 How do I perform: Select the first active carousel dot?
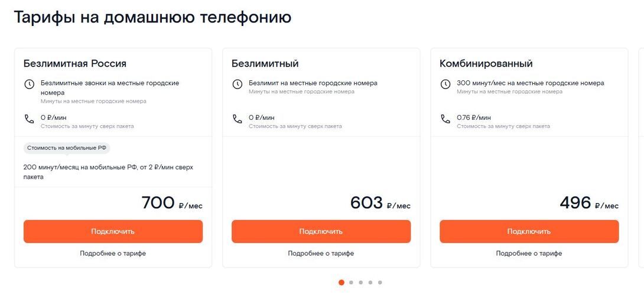341,283
